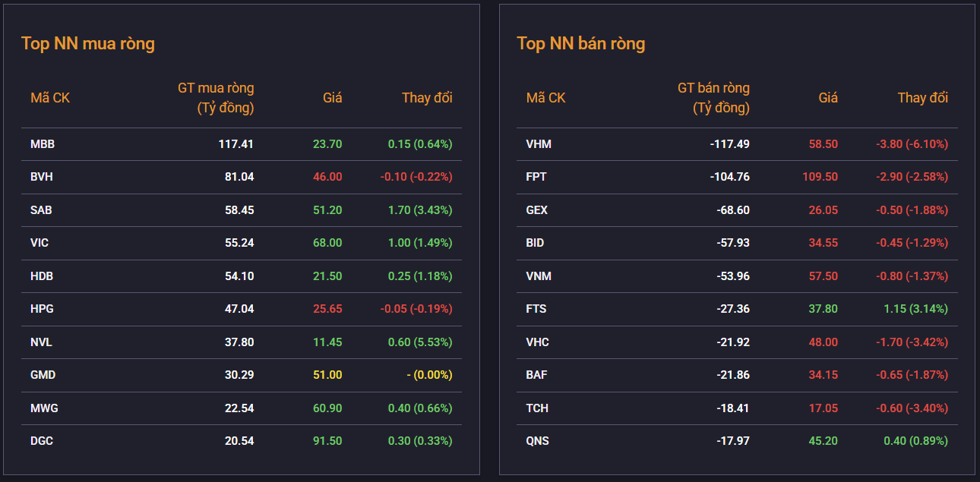Click net sell value -17.97

(x=733, y=441)
